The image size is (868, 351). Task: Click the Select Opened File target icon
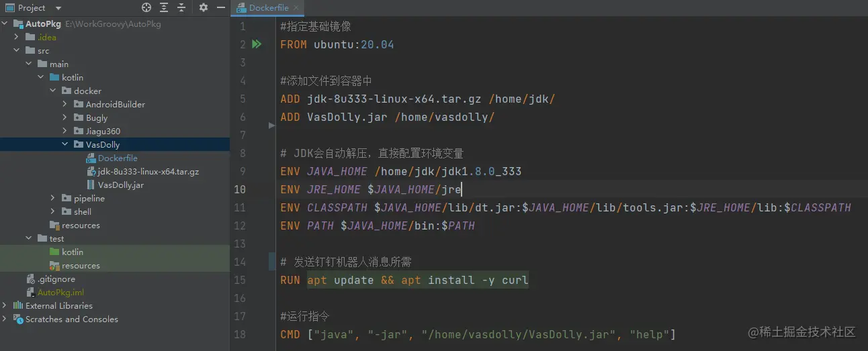point(146,8)
